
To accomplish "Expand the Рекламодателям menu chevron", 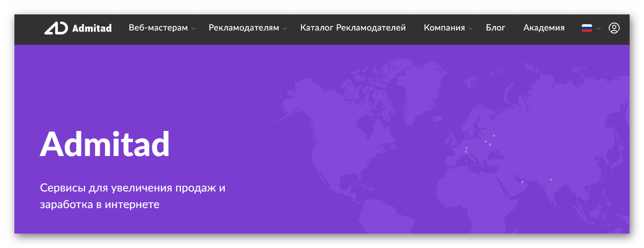I will 285,28.
